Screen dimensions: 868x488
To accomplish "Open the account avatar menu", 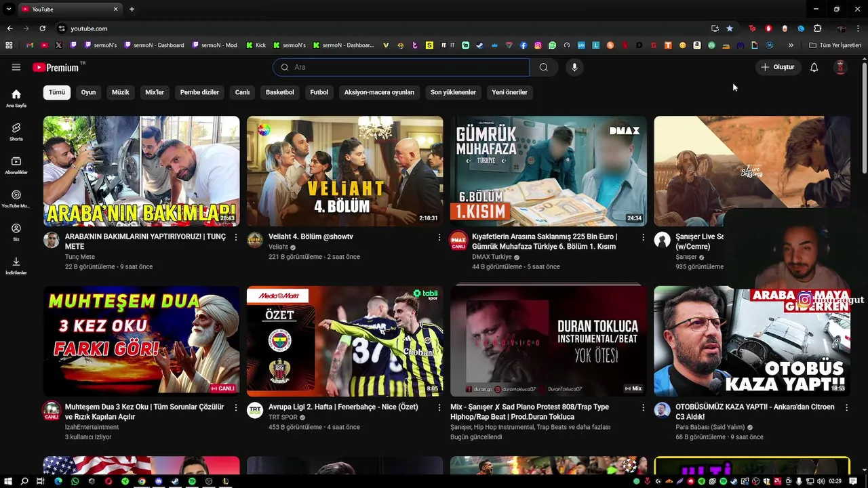I will pos(840,67).
